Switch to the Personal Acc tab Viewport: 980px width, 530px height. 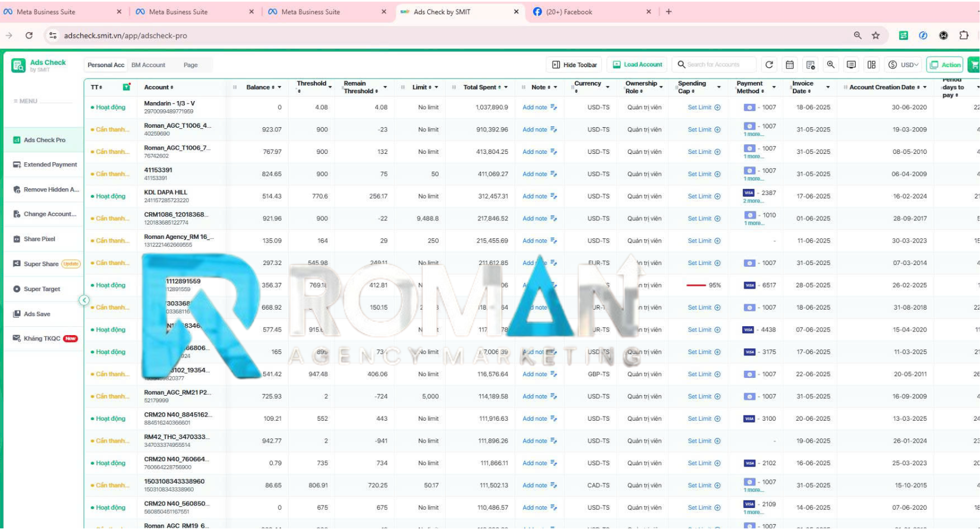(x=106, y=65)
